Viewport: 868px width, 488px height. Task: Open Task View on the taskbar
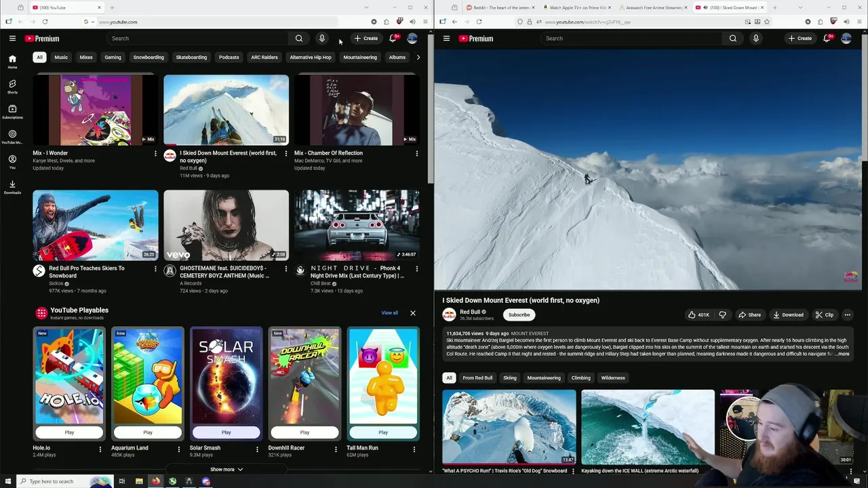pyautogui.click(x=122, y=481)
